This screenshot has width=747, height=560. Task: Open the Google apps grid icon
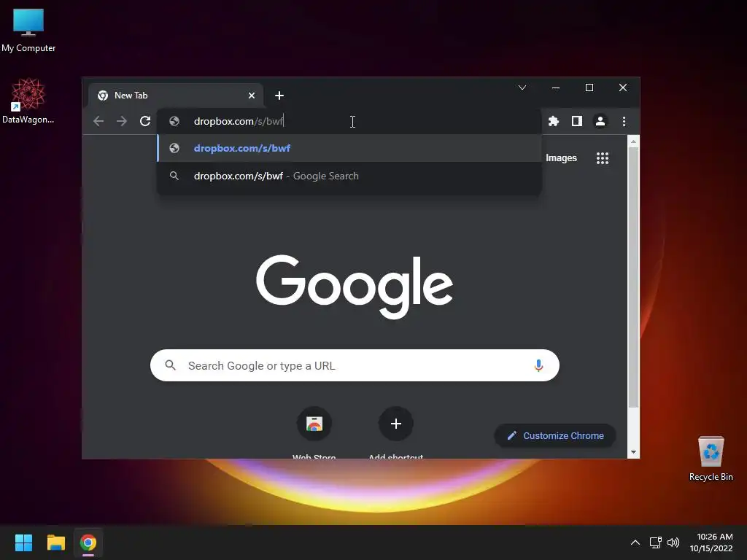click(603, 158)
